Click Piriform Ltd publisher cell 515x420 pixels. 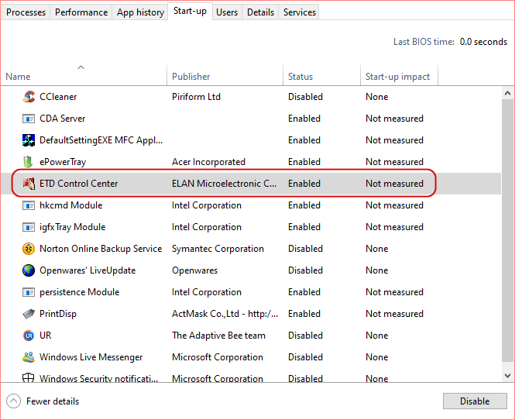click(x=196, y=97)
